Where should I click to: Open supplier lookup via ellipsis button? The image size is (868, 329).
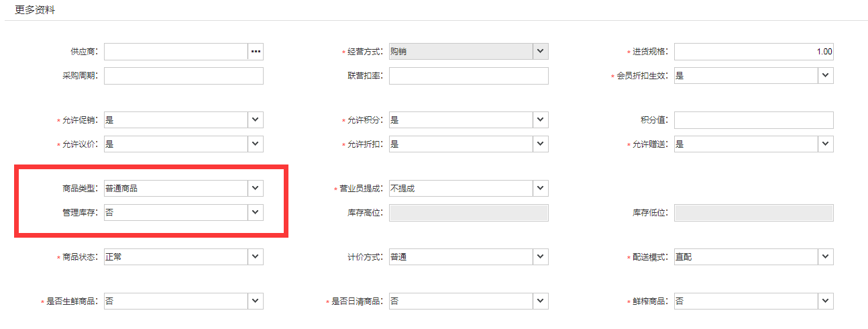point(256,52)
